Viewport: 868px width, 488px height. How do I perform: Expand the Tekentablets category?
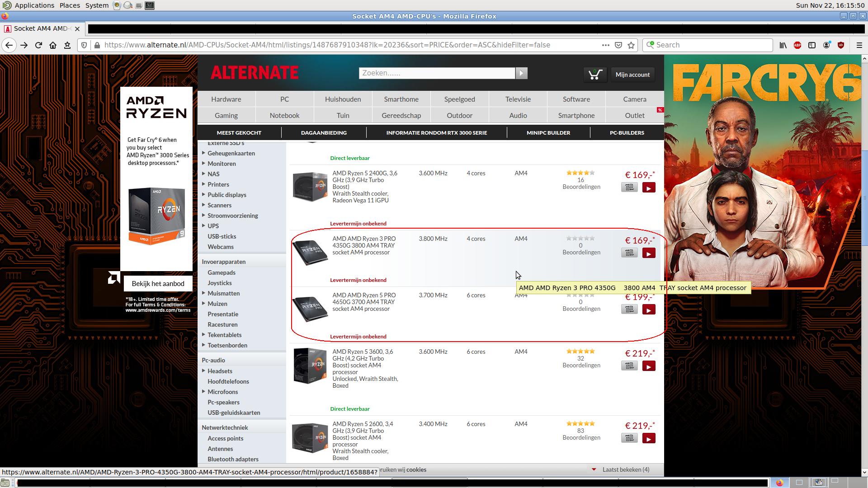pyautogui.click(x=203, y=335)
